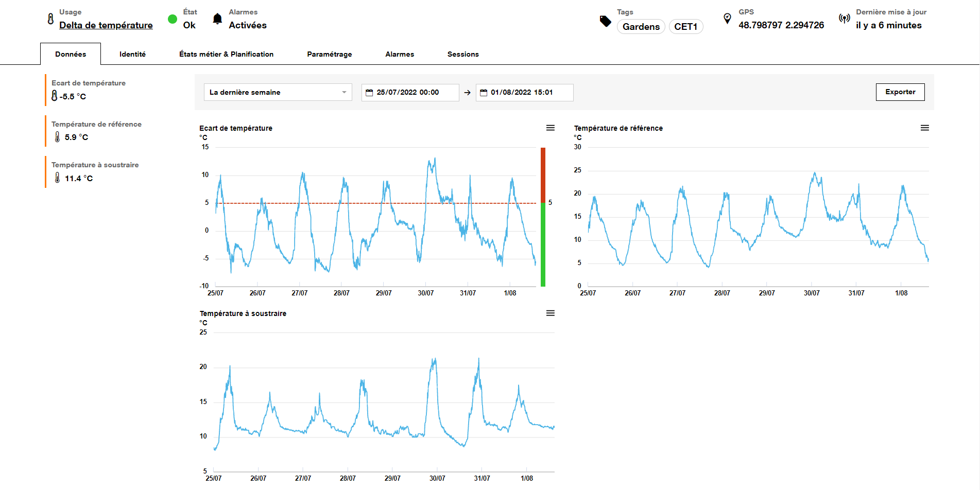The image size is (980, 490).
Task: Open Température de référence chart menu icon
Action: point(925,128)
